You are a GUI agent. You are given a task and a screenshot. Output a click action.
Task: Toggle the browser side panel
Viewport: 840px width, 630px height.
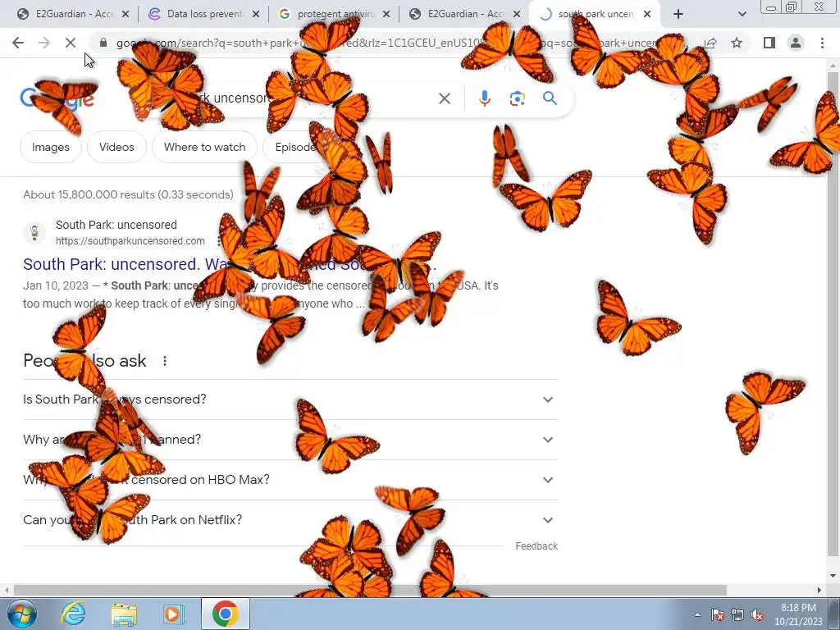[769, 43]
